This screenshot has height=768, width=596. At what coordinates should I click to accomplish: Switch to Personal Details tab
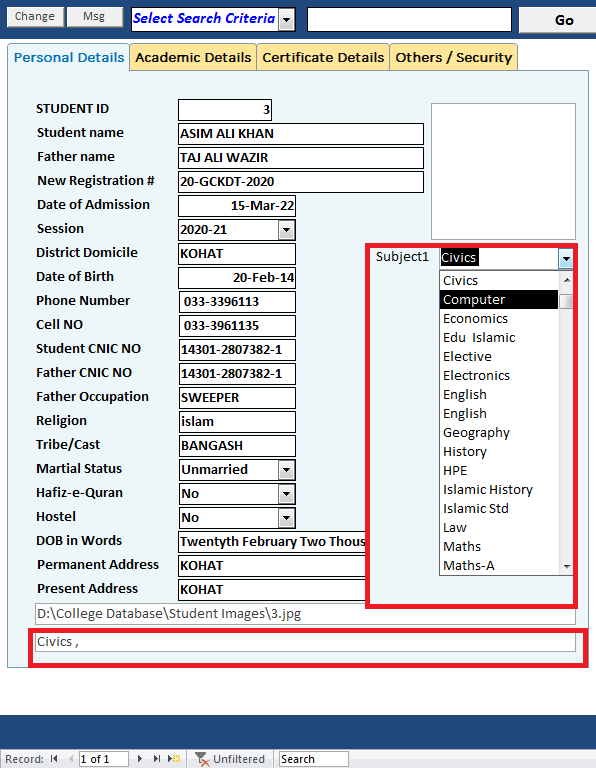[69, 57]
